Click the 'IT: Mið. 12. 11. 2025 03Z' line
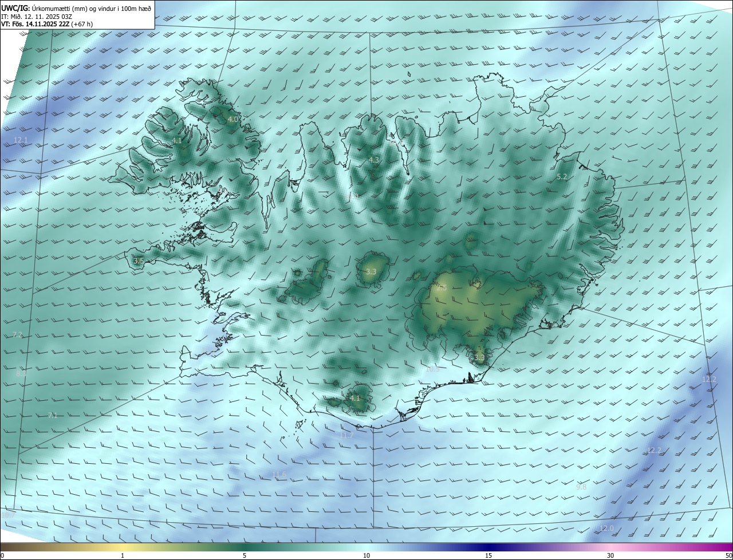The width and height of the screenshot is (733, 560). (36, 17)
